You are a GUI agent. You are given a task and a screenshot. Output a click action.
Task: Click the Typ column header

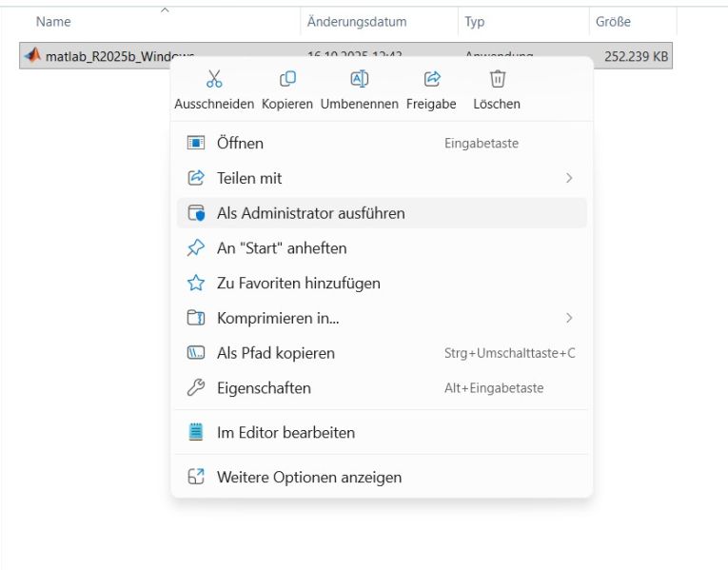click(x=474, y=21)
